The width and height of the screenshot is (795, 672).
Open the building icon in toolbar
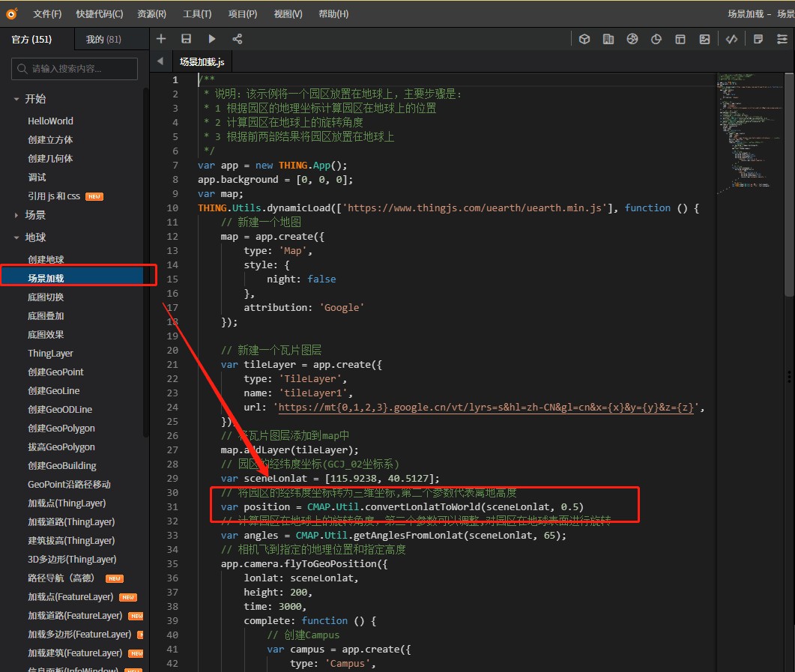point(608,39)
